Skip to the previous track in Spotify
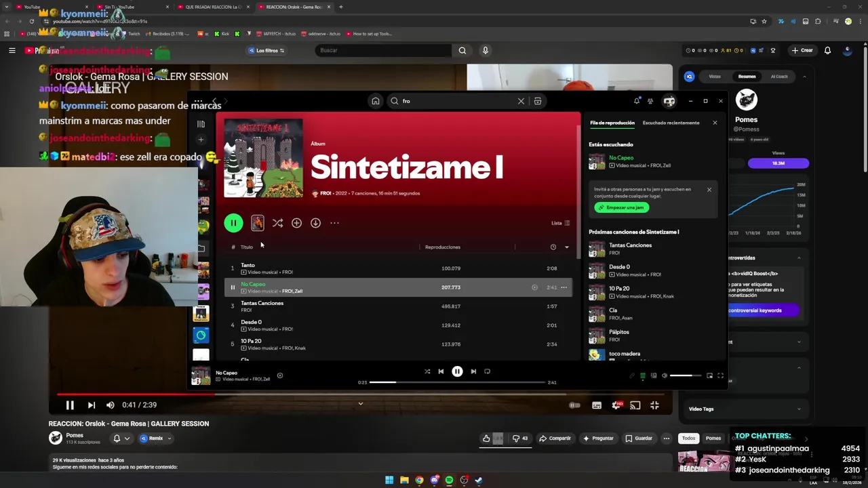 click(441, 371)
